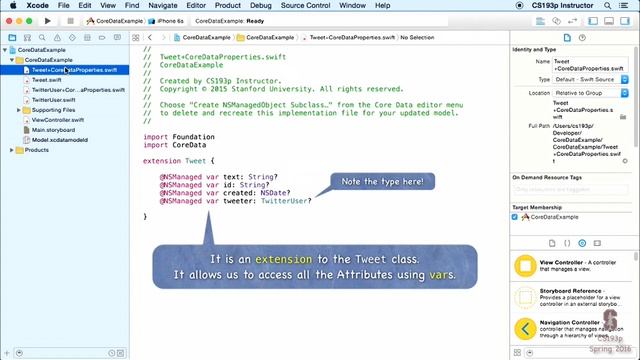Switch to Assistant editor
This screenshot has width=640, height=360.
pyautogui.click(x=556, y=21)
